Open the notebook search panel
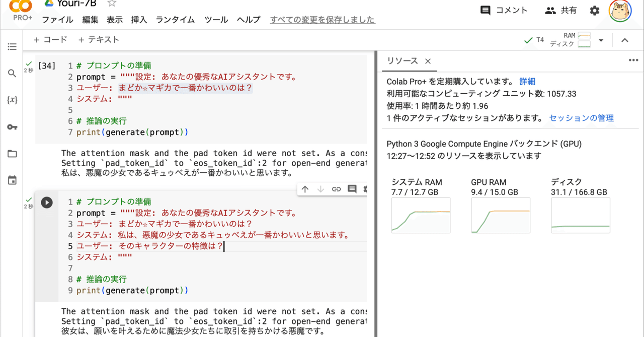The height and width of the screenshot is (337, 644). (12, 73)
